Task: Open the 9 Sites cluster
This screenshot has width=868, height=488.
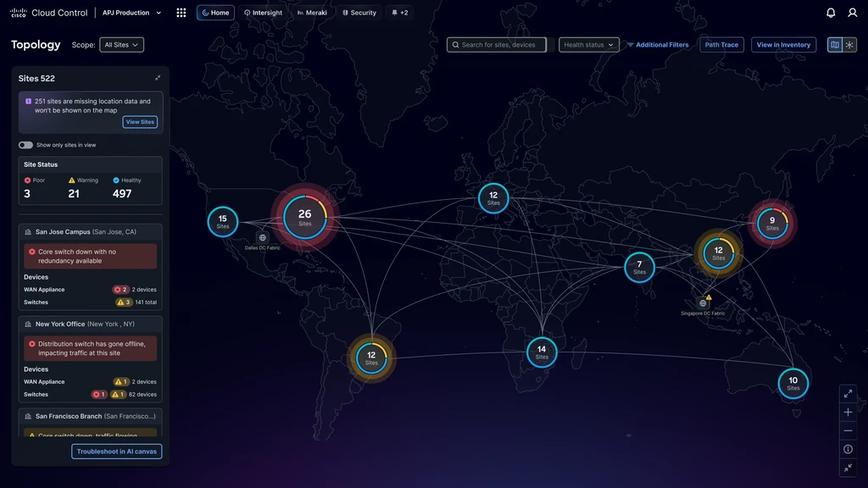Action: click(772, 224)
